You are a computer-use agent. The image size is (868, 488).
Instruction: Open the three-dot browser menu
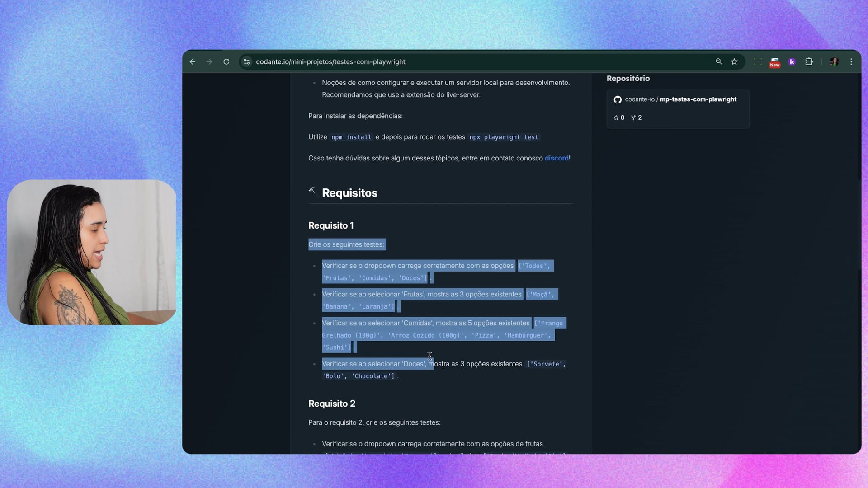[x=851, y=62]
